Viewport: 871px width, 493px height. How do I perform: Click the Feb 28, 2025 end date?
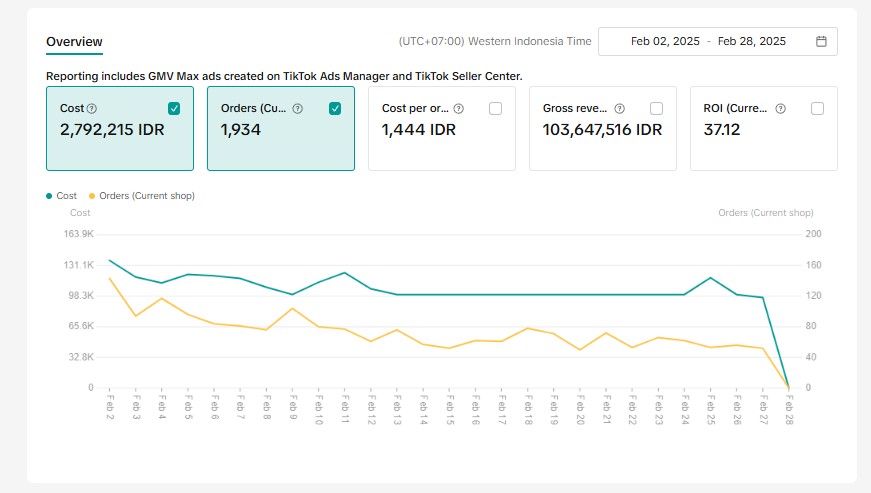pyautogui.click(x=752, y=42)
